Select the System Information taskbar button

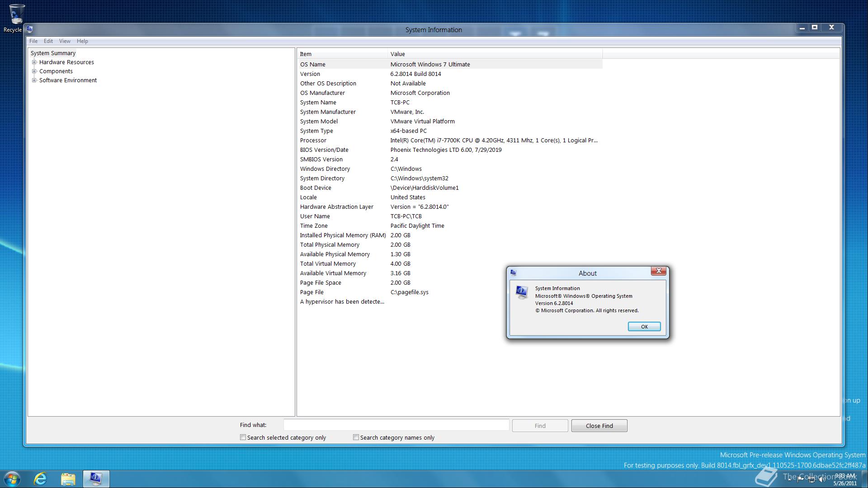(96, 479)
